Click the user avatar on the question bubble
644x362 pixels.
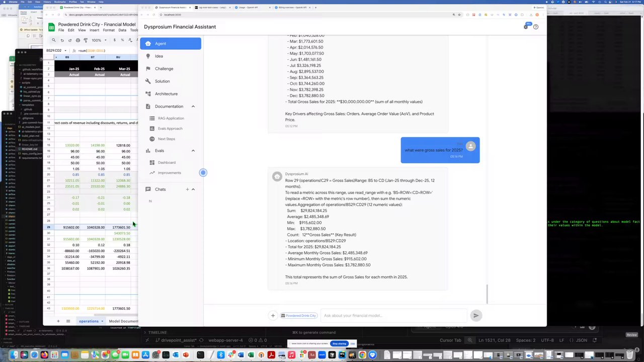470,146
